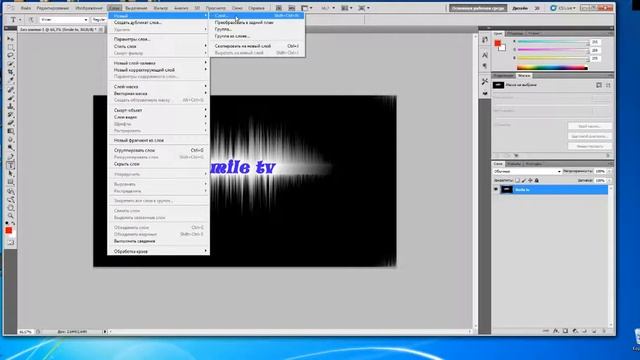640x360 pixels.
Task: Hide the Smile tv layer eye icon
Action: pos(496,189)
